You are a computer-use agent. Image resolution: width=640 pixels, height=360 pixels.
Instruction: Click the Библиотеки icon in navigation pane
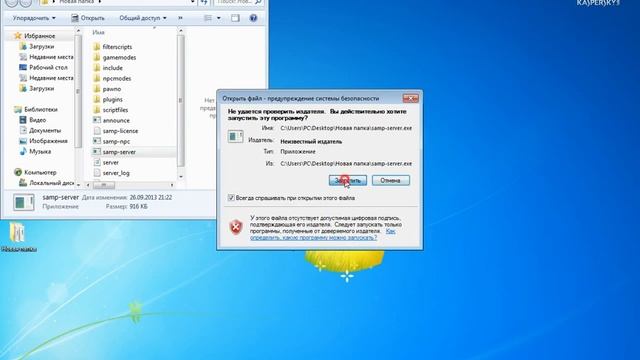[18, 109]
